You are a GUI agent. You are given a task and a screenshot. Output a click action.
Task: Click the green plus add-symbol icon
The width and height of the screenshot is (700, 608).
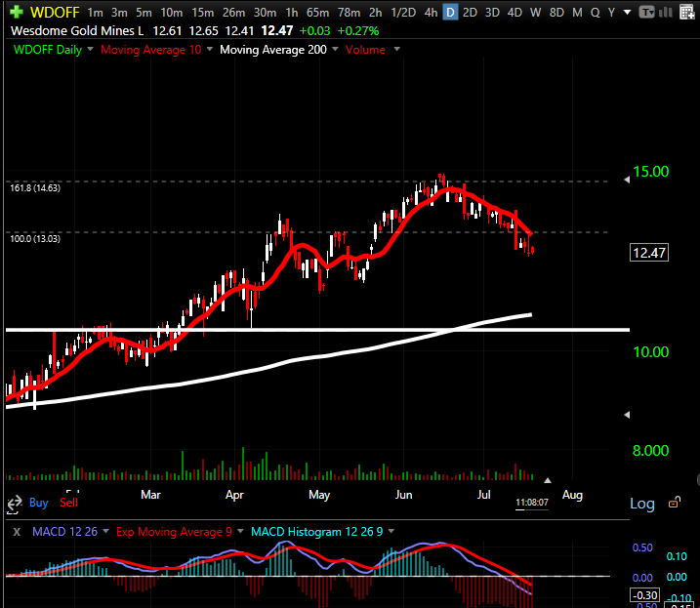pyautogui.click(x=16, y=12)
